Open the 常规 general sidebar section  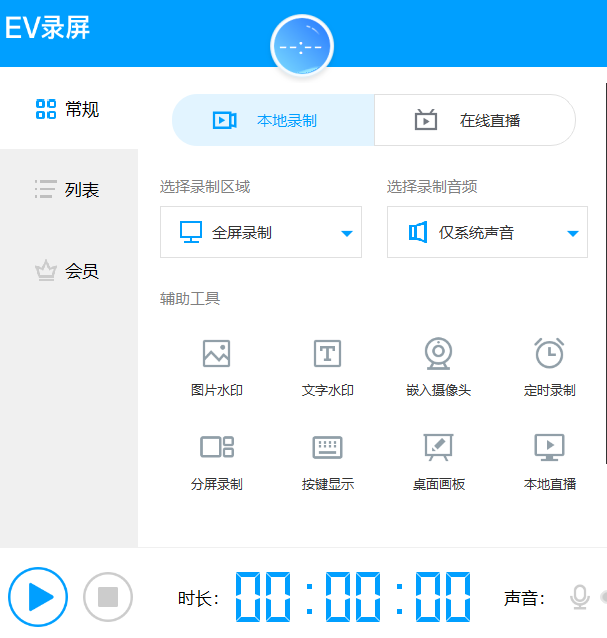pyautogui.click(x=68, y=109)
